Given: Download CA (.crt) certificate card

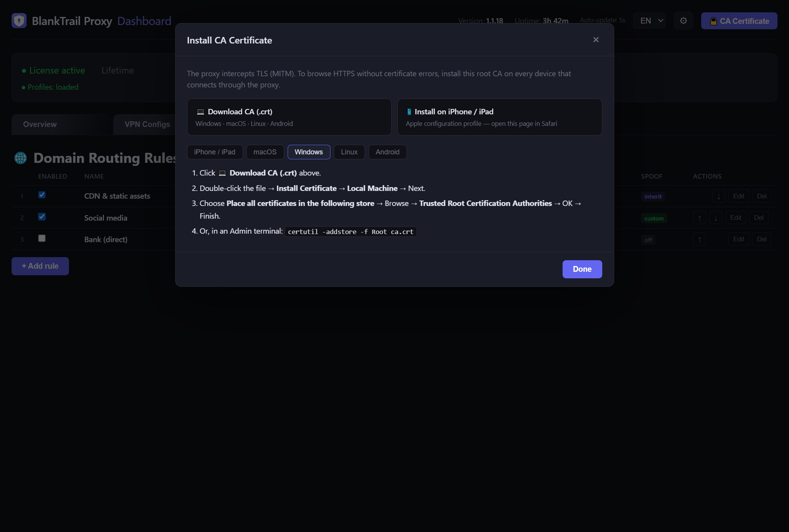Looking at the screenshot, I should click(x=289, y=117).
